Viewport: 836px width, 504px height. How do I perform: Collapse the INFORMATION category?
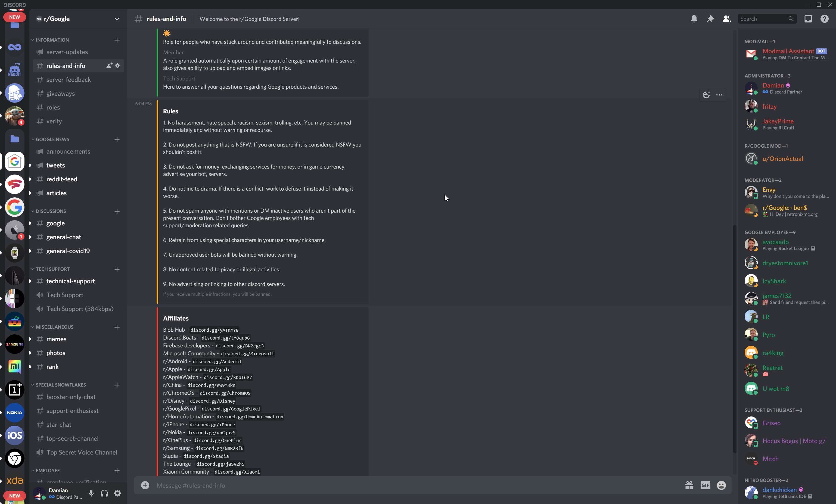[x=52, y=40]
